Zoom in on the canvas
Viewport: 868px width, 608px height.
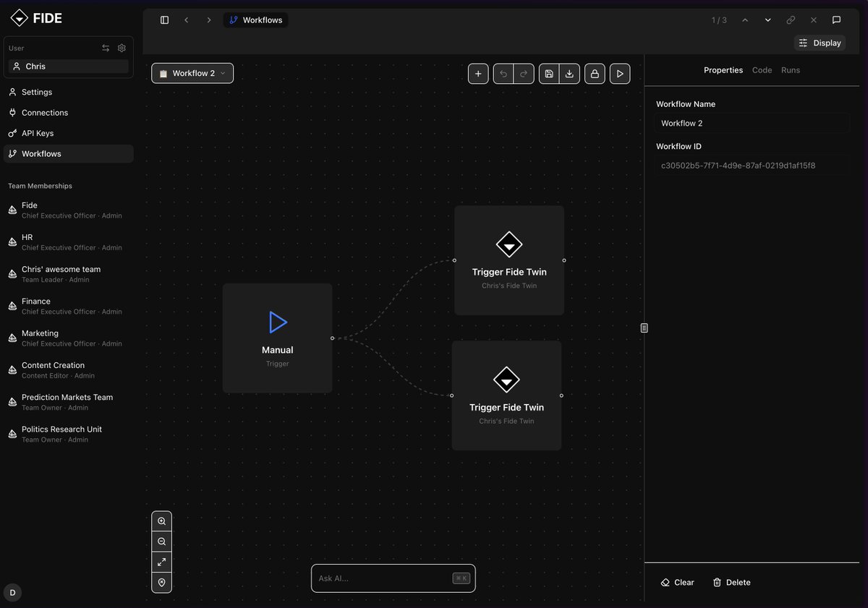tap(161, 520)
